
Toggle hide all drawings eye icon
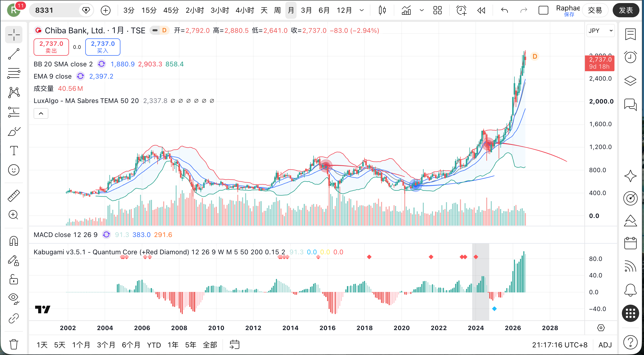click(14, 299)
